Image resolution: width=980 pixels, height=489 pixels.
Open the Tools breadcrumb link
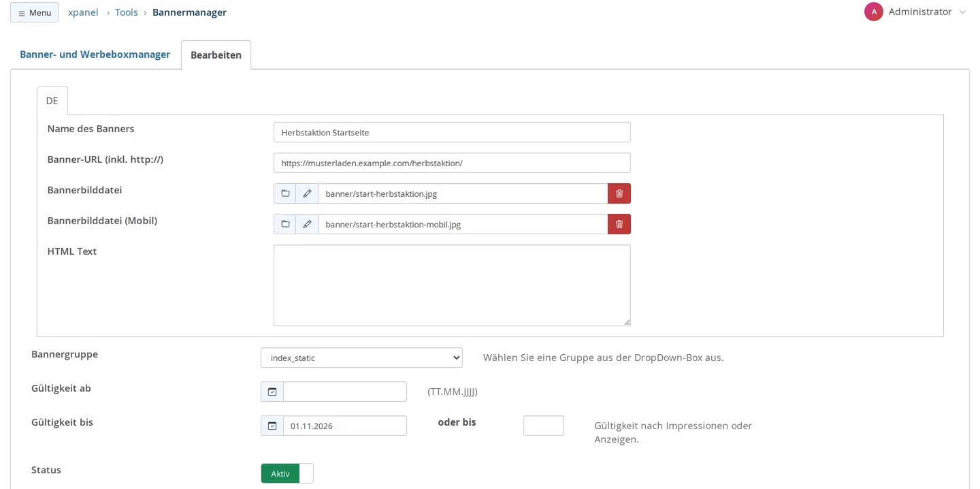point(127,12)
